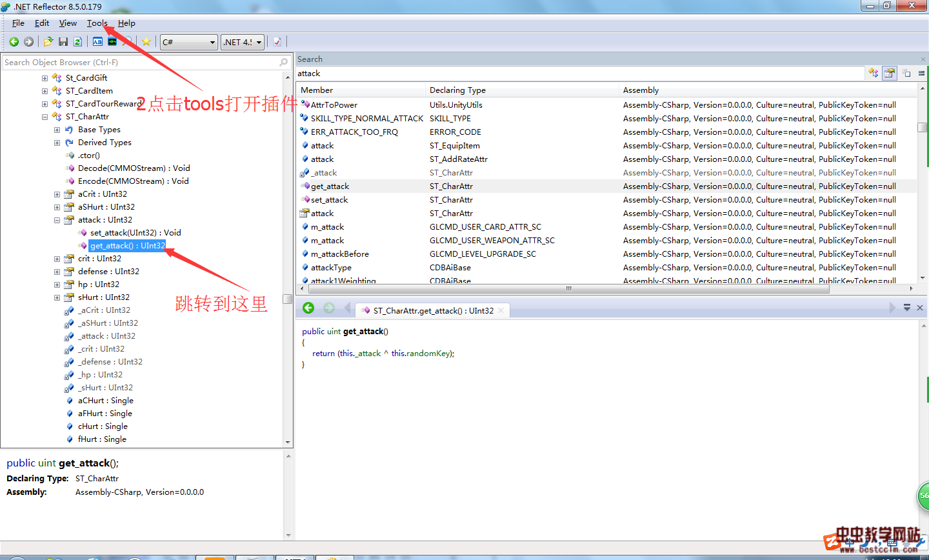Screen dimensions: 929x560
Task: Open the Search panel options lines icon
Action: [x=921, y=73]
